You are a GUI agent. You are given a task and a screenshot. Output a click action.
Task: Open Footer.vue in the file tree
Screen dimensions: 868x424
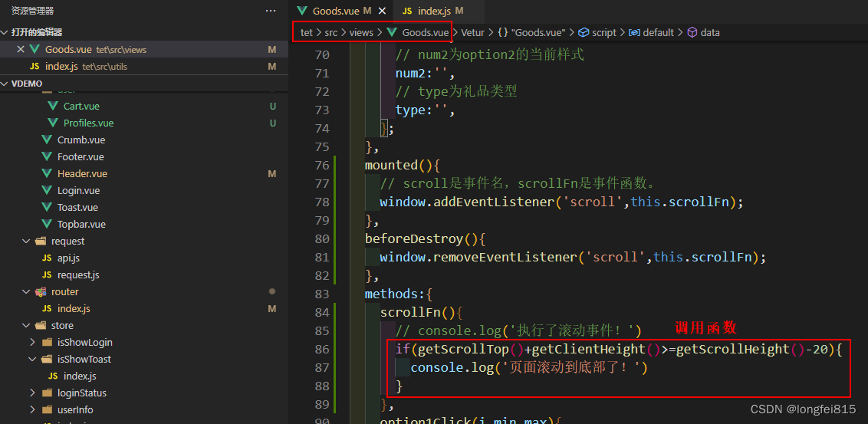coord(81,156)
